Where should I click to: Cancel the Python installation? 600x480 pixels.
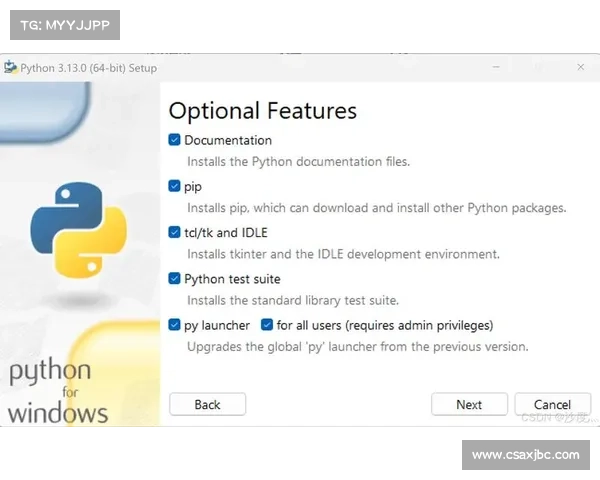[552, 404]
